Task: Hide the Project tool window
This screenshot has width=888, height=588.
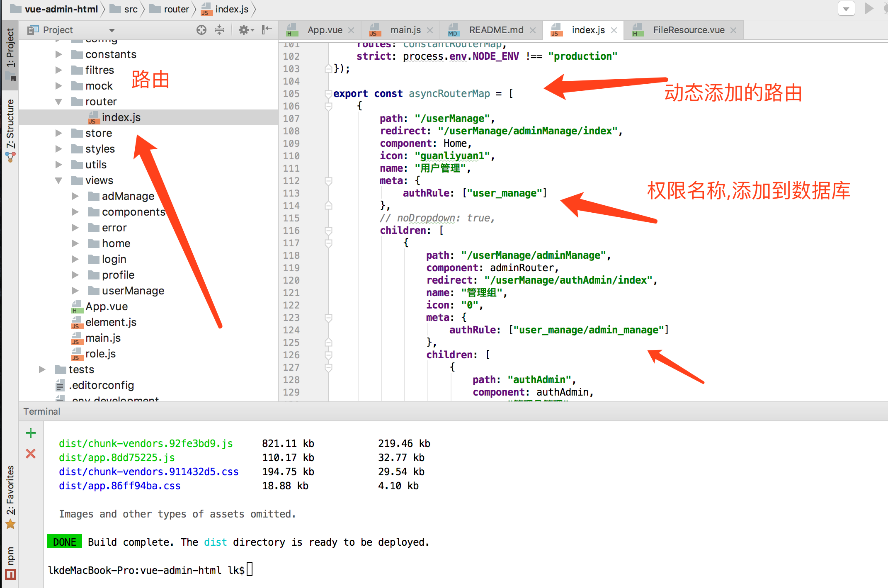Action: coord(267,30)
